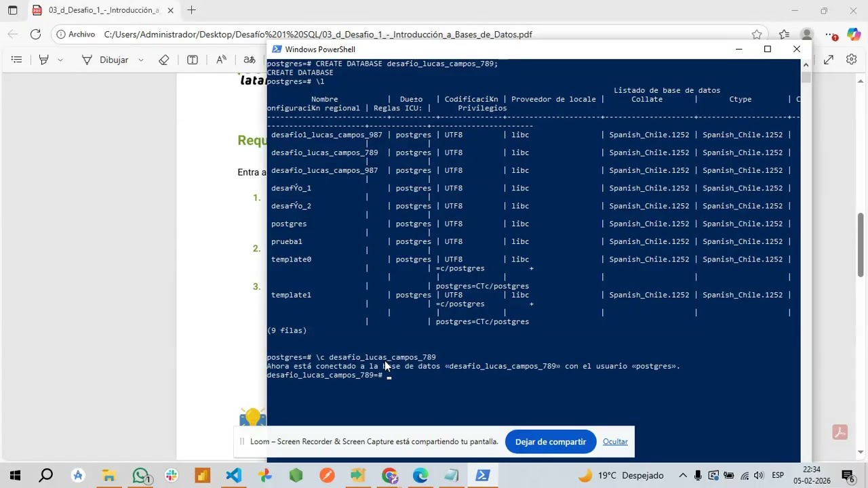868x488 pixels.
Task: Click Dejar de compartir button
Action: [x=551, y=442]
